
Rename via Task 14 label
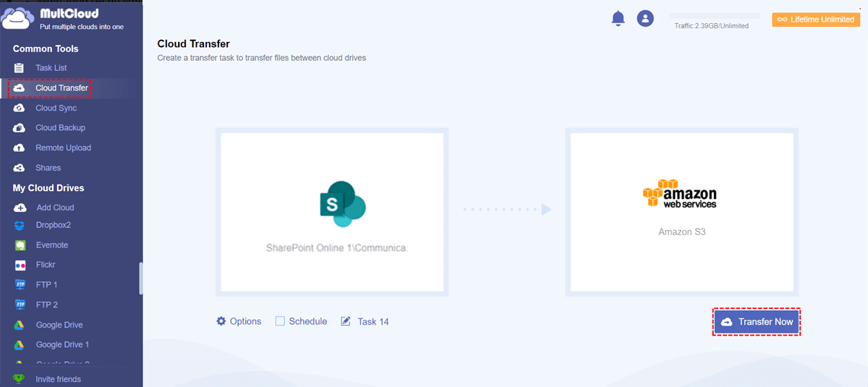(373, 321)
